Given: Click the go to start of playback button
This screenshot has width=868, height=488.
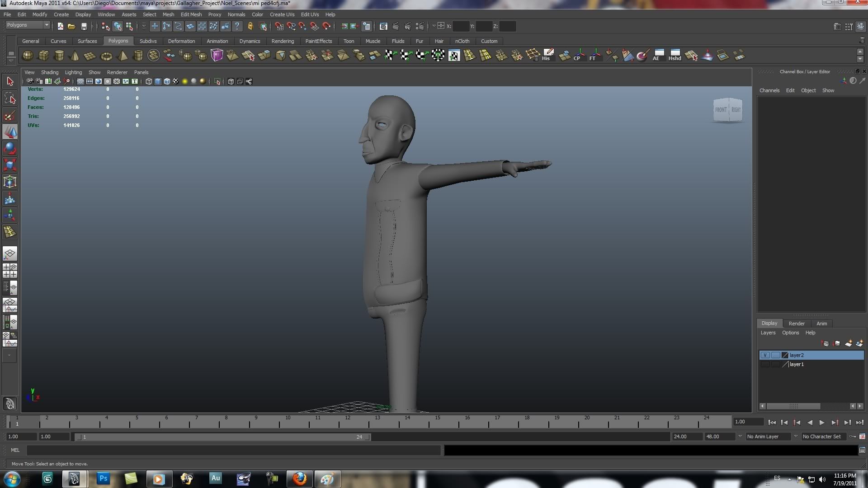Looking at the screenshot, I should coord(772,422).
